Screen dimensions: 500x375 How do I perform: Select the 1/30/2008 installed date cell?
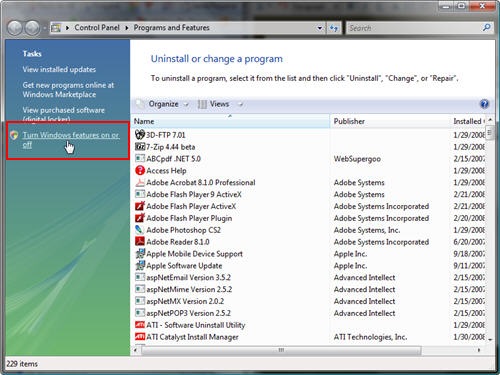(469, 337)
